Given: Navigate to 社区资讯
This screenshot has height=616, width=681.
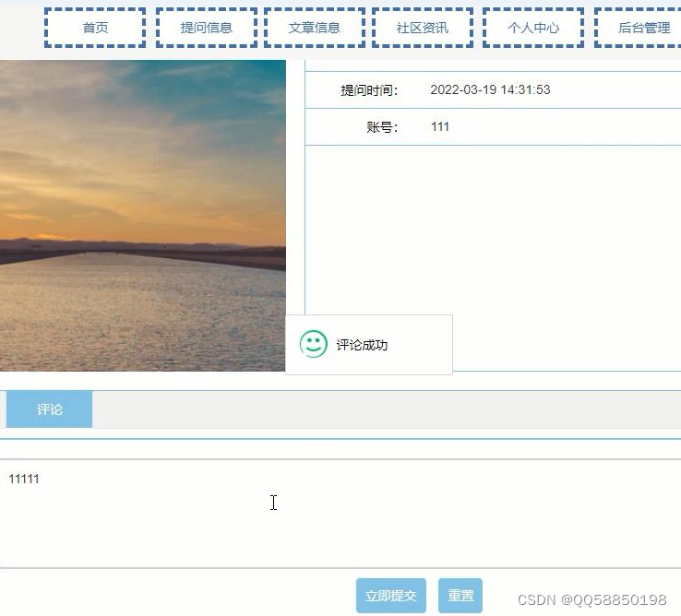Looking at the screenshot, I should [x=423, y=28].
